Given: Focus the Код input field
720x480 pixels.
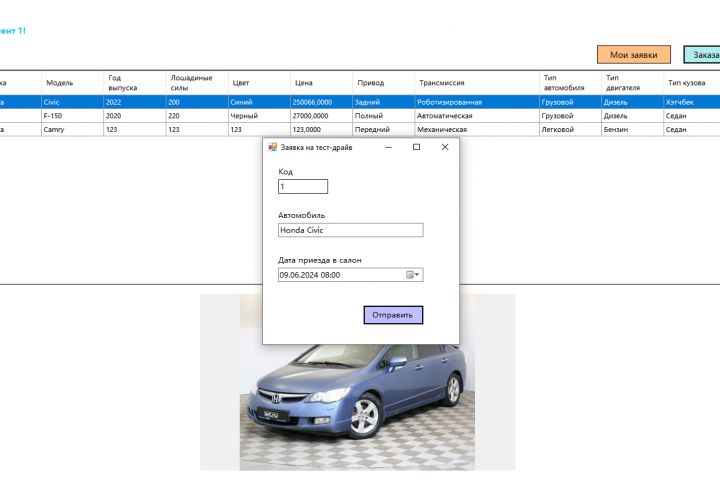Looking at the screenshot, I should coord(303,186).
